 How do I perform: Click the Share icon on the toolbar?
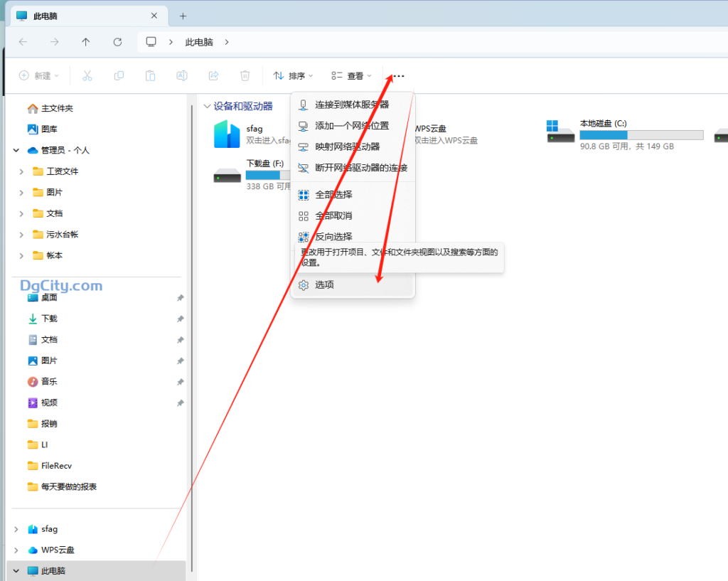point(213,75)
